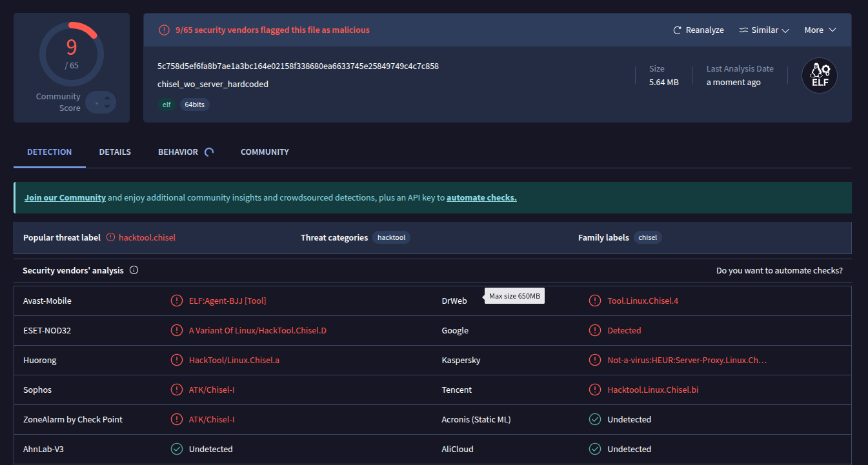The image size is (868, 465).
Task: Click the filename chisel_wo_server_hardcoded
Action: point(213,84)
